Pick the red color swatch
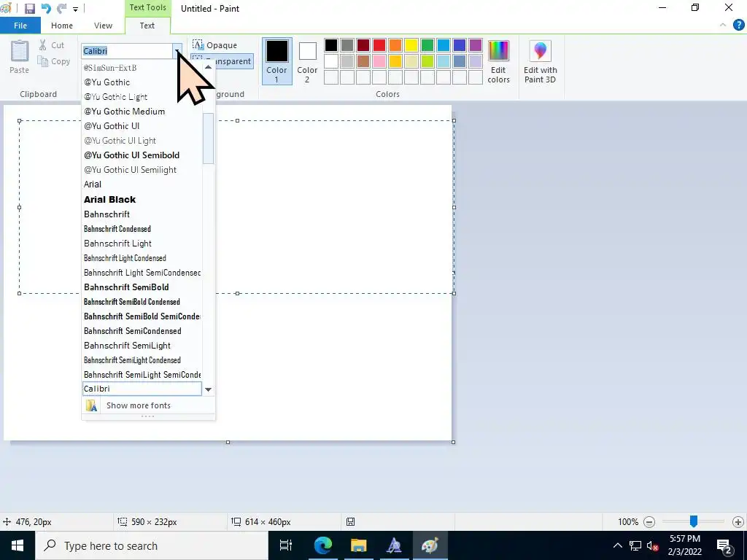747x560 pixels. pyautogui.click(x=379, y=45)
